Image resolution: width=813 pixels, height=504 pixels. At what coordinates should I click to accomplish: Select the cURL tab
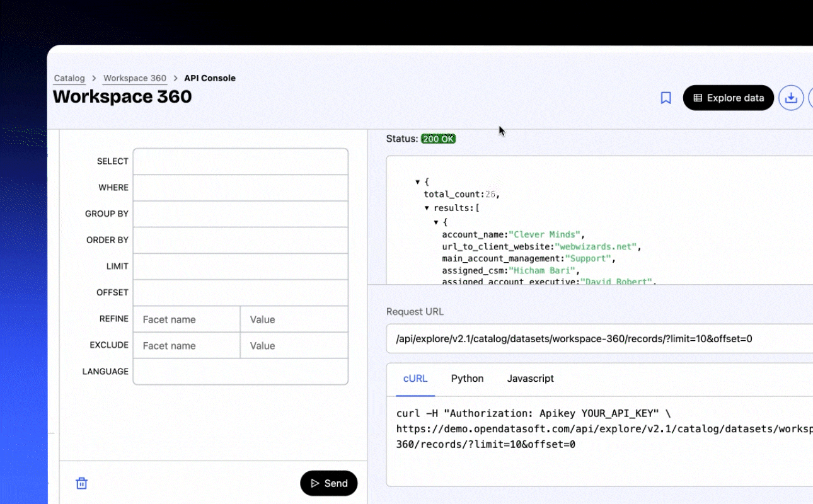pyautogui.click(x=415, y=379)
